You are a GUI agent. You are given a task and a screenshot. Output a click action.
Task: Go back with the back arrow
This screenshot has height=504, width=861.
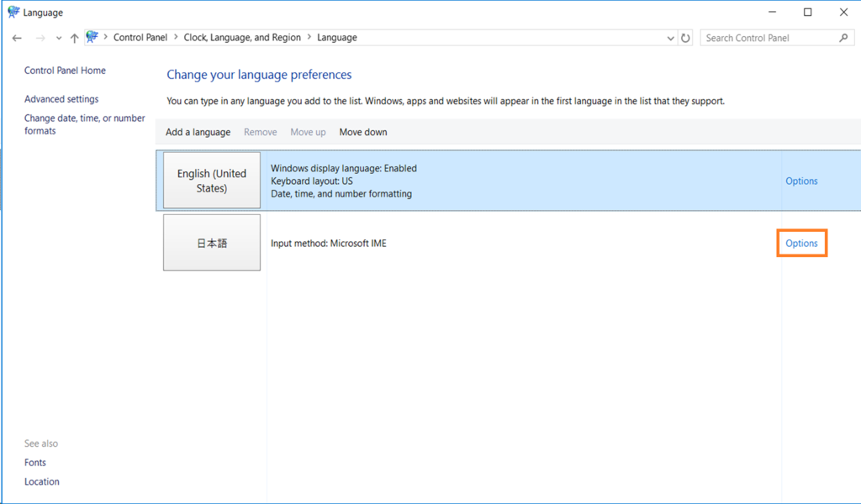point(17,38)
